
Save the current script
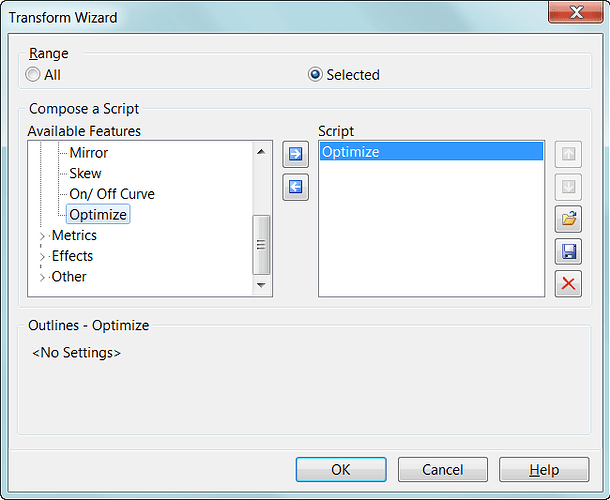568,251
